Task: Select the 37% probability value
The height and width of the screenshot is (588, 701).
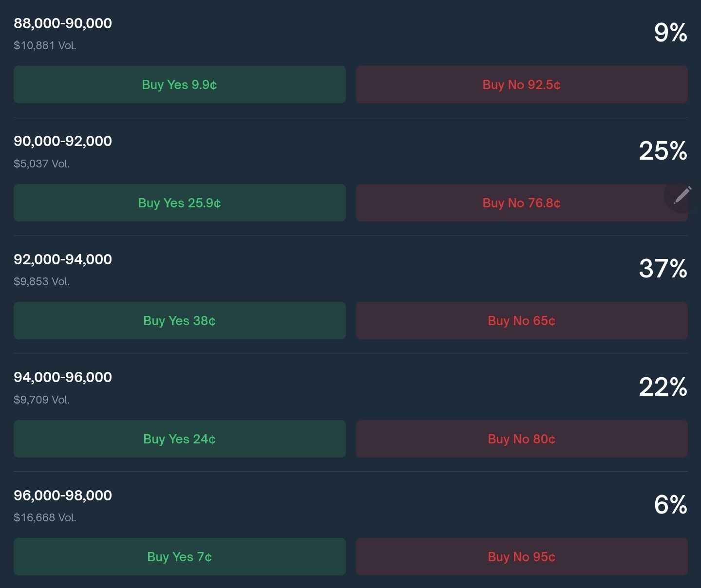Action: (x=663, y=269)
